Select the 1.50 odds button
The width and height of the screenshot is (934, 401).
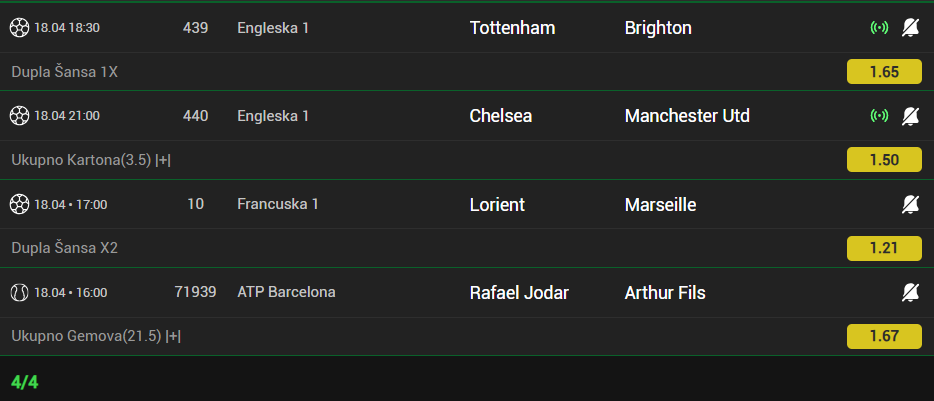[x=884, y=160]
